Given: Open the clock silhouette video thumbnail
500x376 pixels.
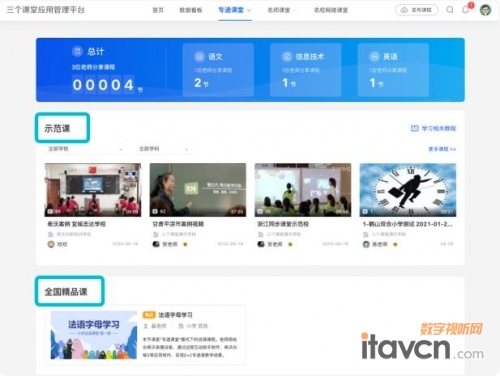Looking at the screenshot, I should coord(408,190).
